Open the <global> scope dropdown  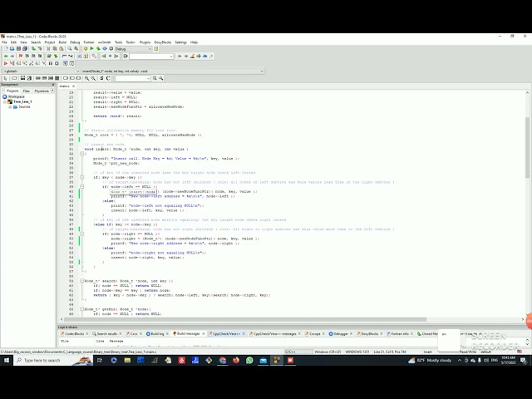pos(41,71)
